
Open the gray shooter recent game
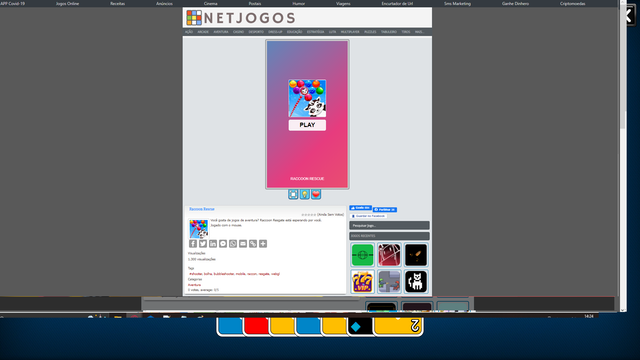coord(389,282)
